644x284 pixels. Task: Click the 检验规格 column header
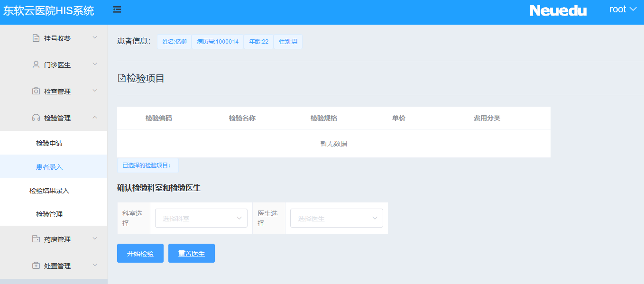324,118
